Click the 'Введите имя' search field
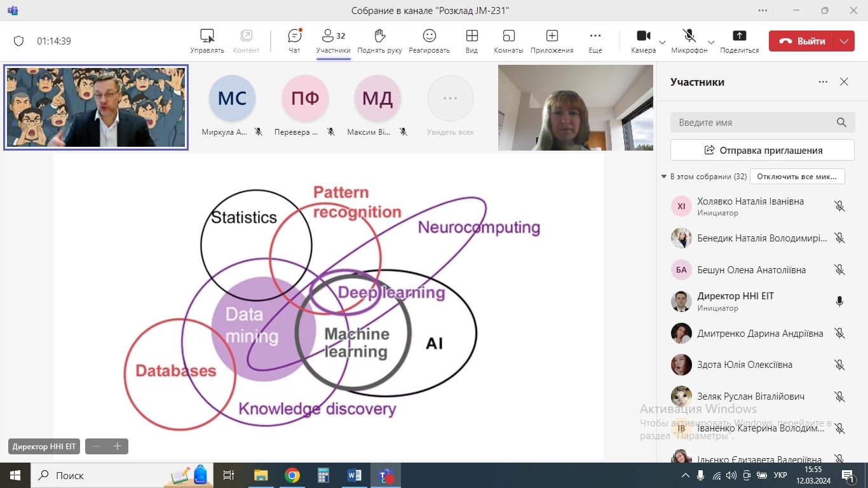This screenshot has height=488, width=868. 753,123
